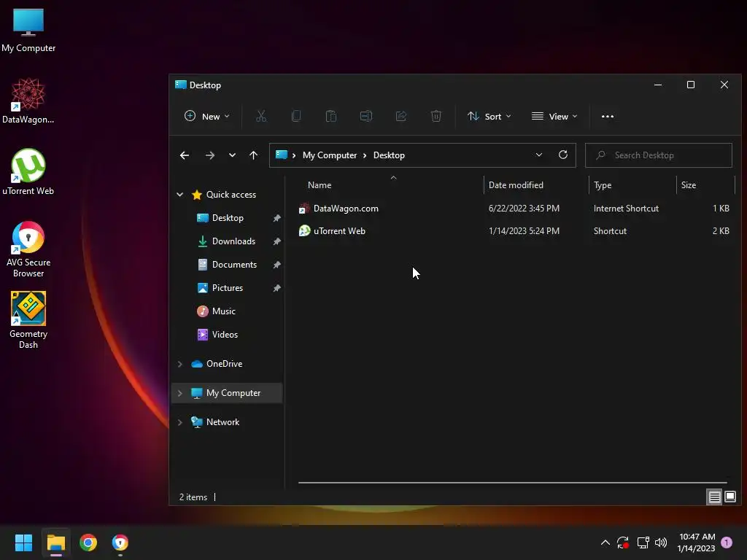Open Pictures in navigation pane
The image size is (747, 560).
point(227,287)
